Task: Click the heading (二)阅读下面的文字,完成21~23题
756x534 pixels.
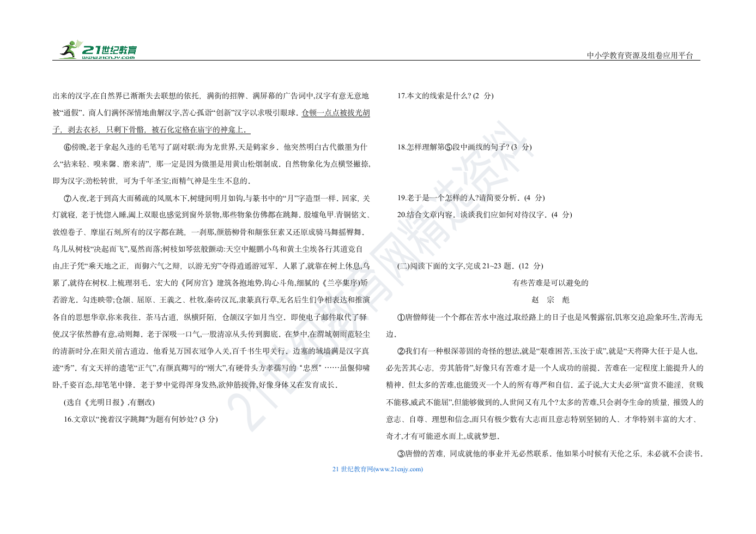Action: coord(470,266)
